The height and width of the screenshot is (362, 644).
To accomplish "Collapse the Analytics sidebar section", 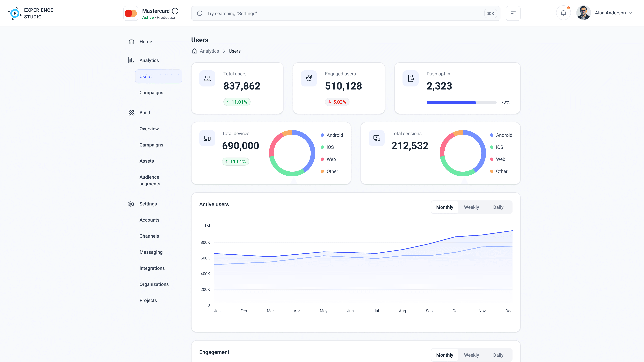I will click(149, 61).
